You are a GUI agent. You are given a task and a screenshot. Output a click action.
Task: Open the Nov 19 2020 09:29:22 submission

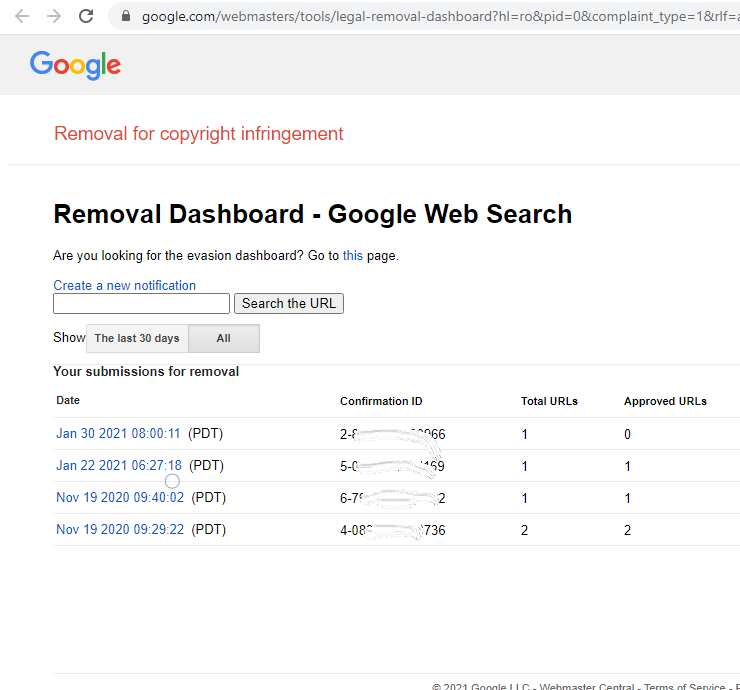[120, 529]
